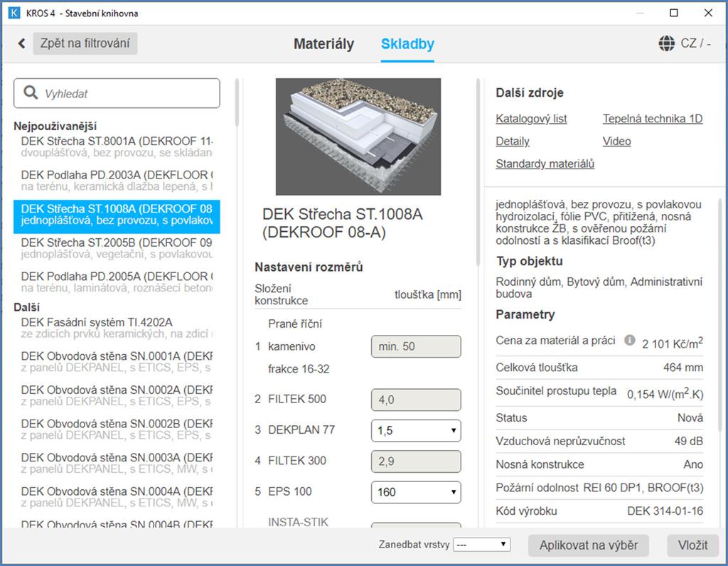Select DEK Podlaha PD.2003A list item
The image size is (728, 566).
point(117,181)
